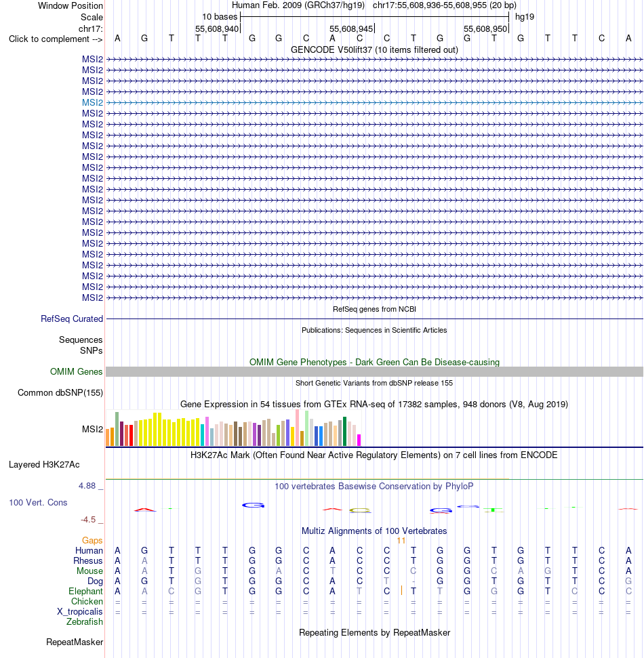The width and height of the screenshot is (644, 658).
Task: Click the 'Dog' alignment row label
Action: (x=95, y=581)
